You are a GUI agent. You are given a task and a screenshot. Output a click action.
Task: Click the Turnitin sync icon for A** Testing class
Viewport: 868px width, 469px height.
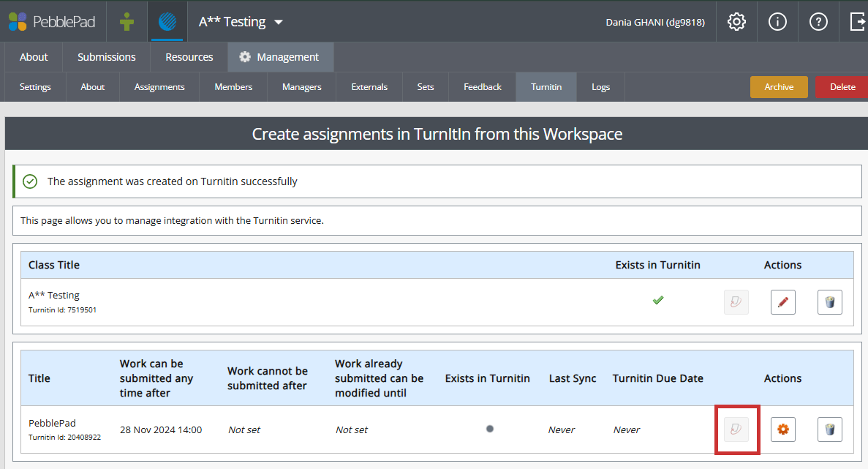pyautogui.click(x=736, y=302)
